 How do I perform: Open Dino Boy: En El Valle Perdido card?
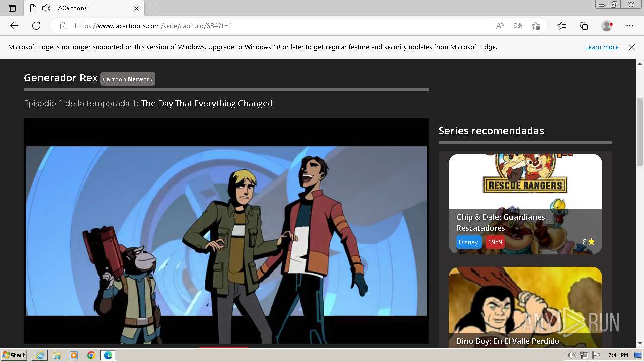coord(525,307)
